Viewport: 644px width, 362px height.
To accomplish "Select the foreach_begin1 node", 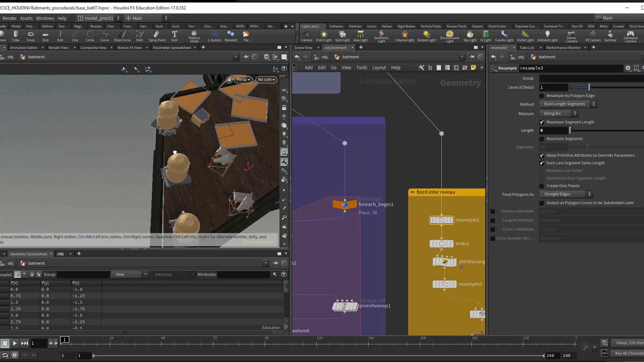I will tap(345, 204).
